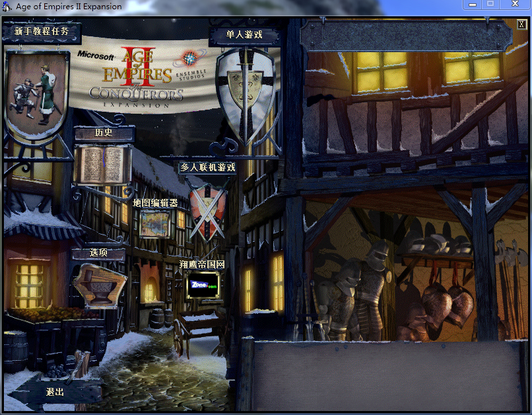Open 地图编辑器 map editor label
Image resolution: width=532 pixels, height=415 pixels.
click(x=155, y=203)
